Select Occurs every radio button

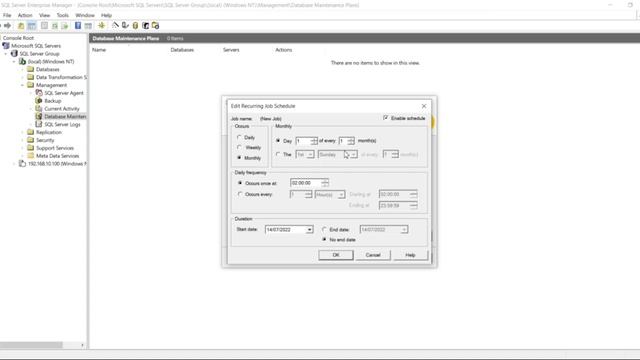240,194
